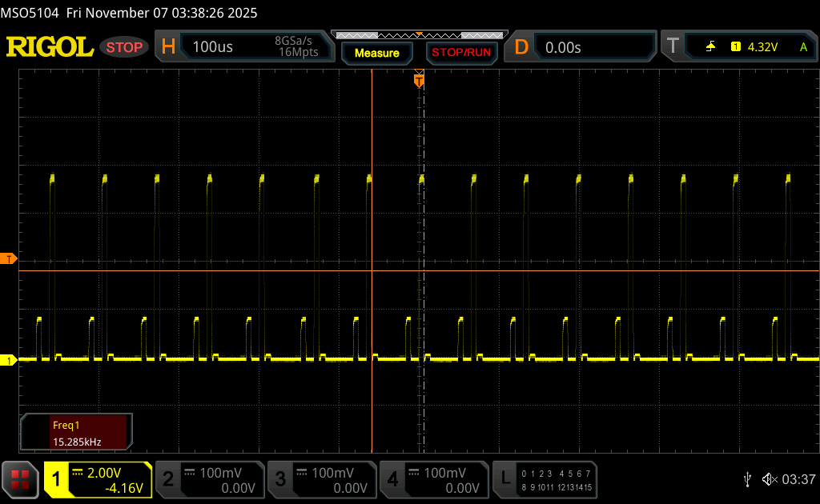Screen dimensions: 820x504
Task: Click the yellow channel 1 ground marker
Action: 9,361
